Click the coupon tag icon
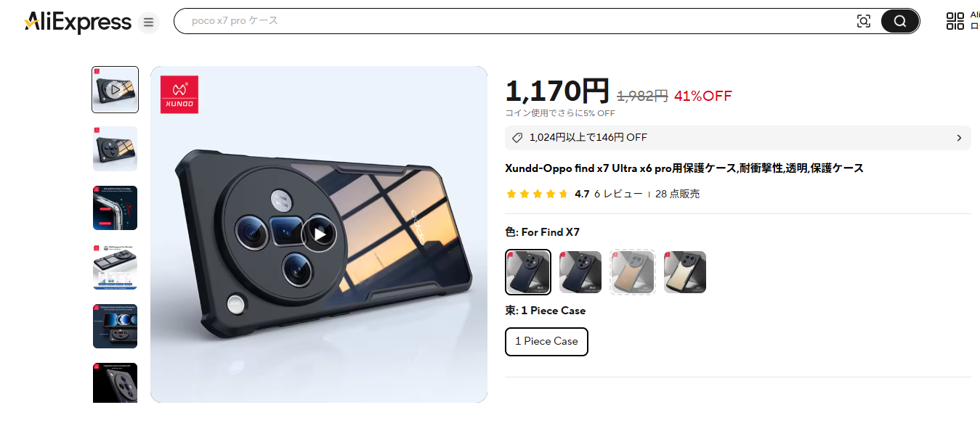 (517, 138)
